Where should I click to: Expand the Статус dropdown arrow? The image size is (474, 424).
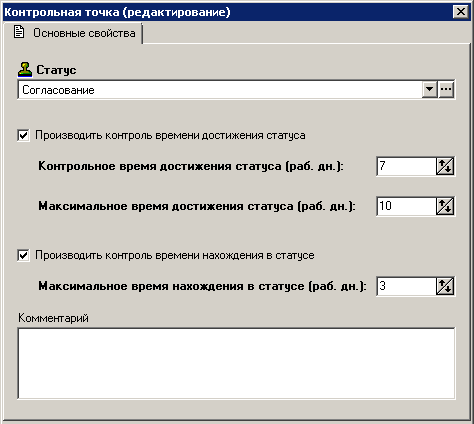tap(430, 89)
